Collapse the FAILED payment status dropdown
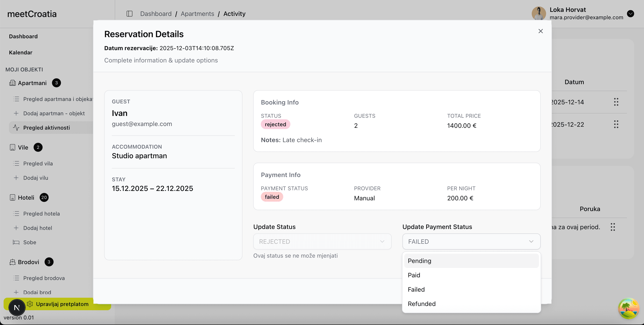Viewport: 644px width, 325px height. (471, 242)
